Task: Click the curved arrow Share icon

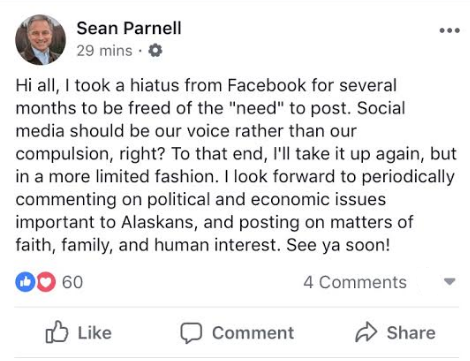Action: (366, 332)
